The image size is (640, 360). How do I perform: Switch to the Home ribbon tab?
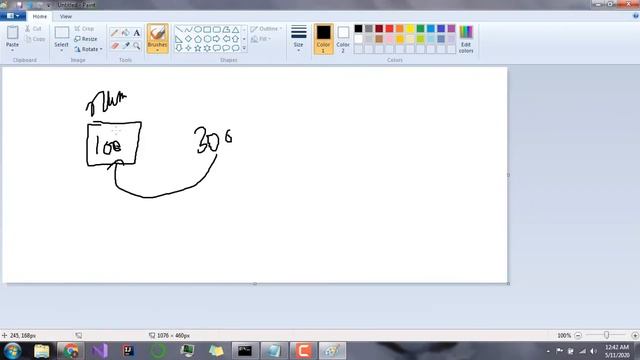40,16
